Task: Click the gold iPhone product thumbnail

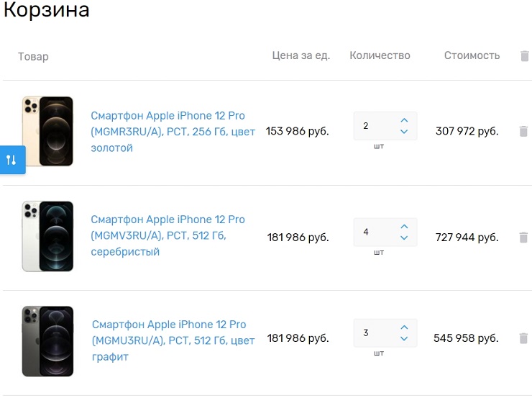Action: pos(47,132)
